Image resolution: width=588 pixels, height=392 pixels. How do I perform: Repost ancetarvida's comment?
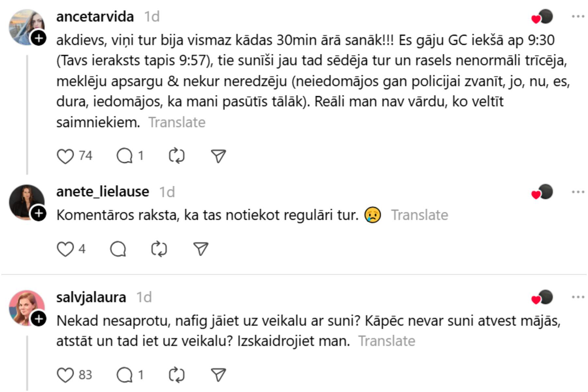coord(177,156)
